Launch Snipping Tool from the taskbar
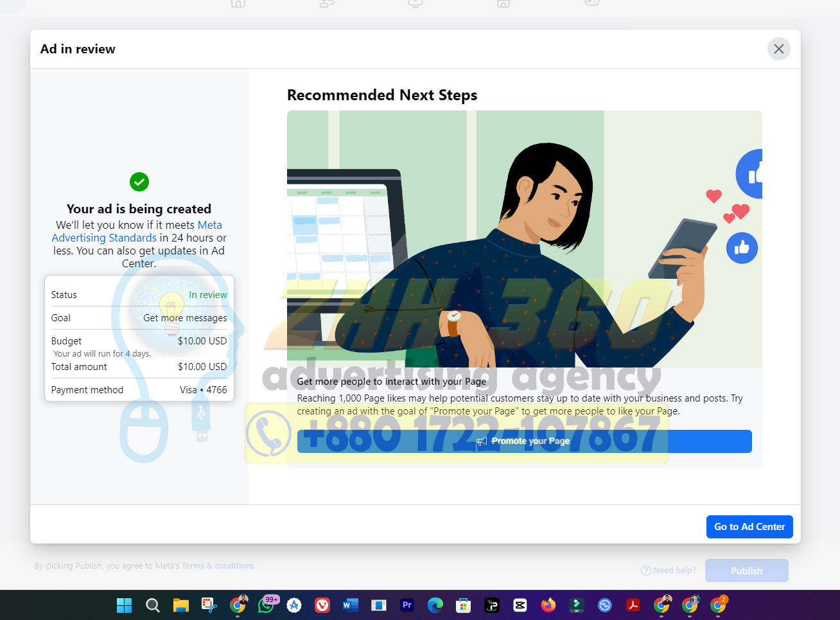 (x=209, y=605)
